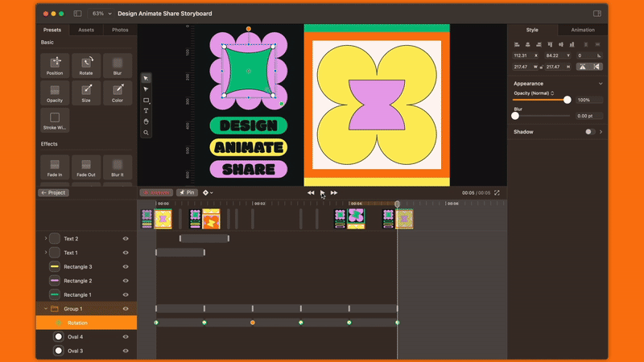This screenshot has height=362, width=644.
Task: Flip selection horizontally
Action: pos(597,67)
